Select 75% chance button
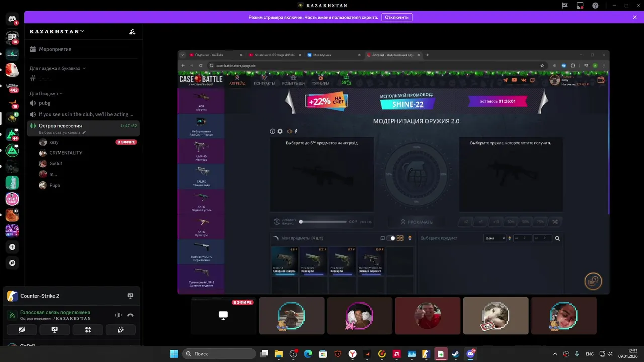644x362 pixels. [540, 222]
